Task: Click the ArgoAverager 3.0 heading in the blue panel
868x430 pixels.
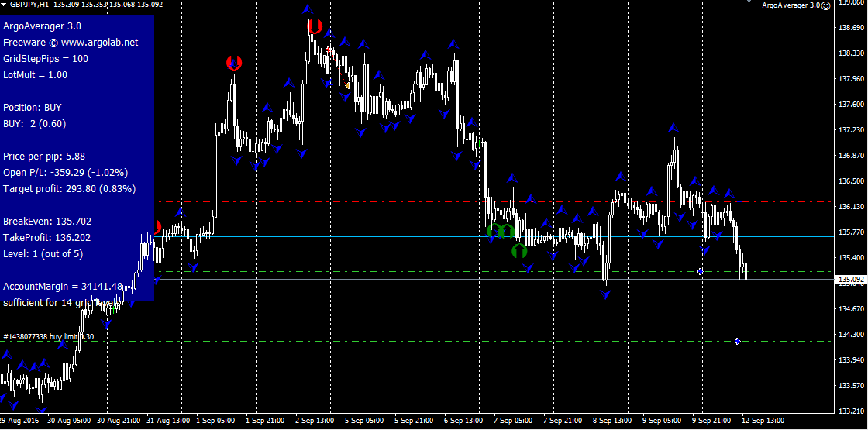Action: (x=43, y=26)
